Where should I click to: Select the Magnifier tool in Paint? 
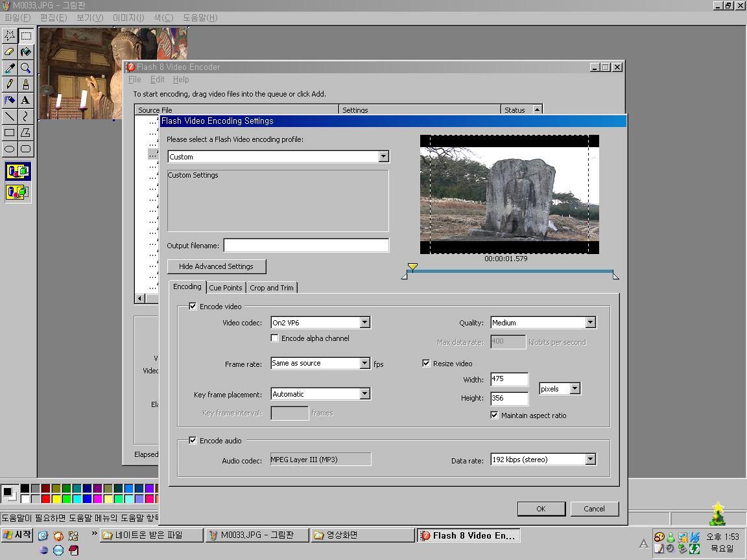[26, 68]
